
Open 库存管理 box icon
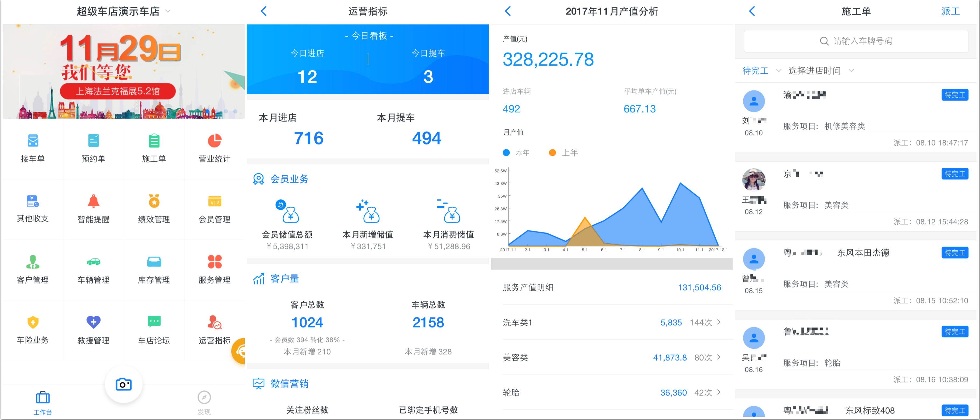click(x=154, y=262)
